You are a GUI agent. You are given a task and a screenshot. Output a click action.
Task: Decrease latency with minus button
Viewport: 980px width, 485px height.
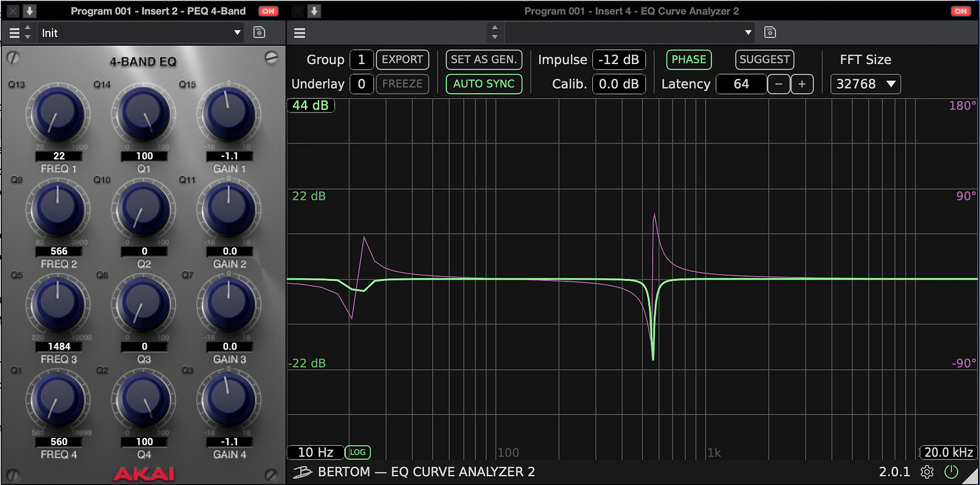point(779,84)
